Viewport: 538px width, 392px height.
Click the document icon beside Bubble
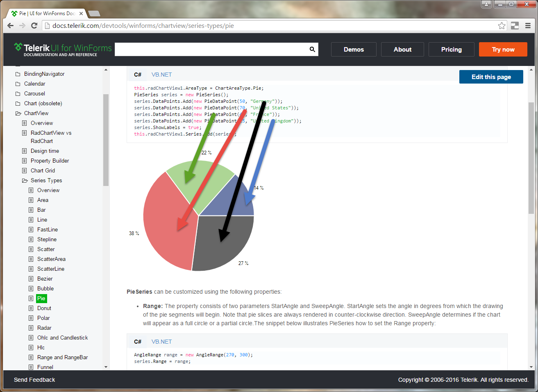[31, 289]
